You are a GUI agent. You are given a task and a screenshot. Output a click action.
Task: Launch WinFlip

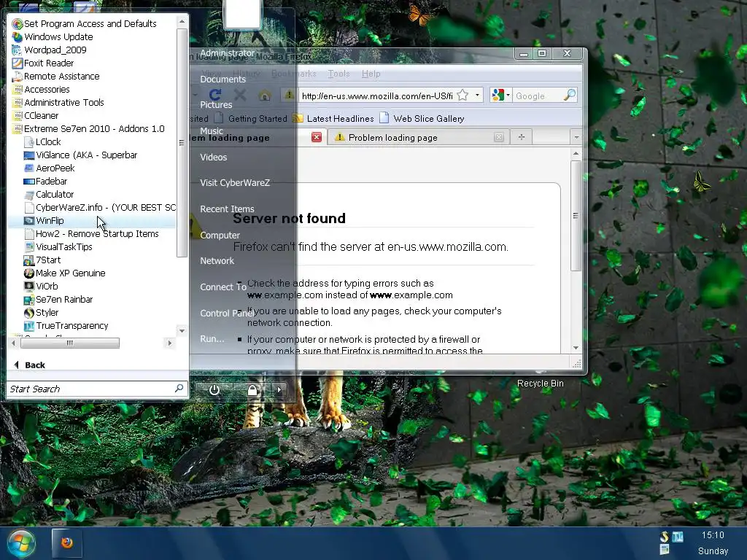click(x=50, y=220)
